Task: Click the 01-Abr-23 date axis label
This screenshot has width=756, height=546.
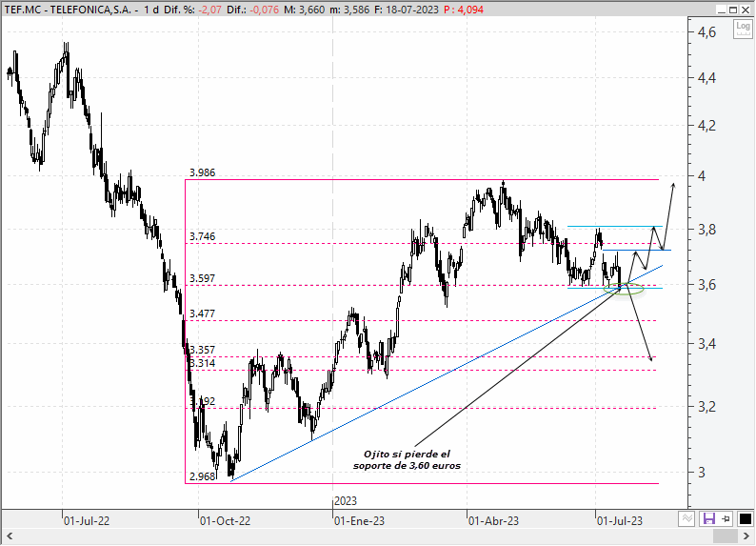Action: [494, 521]
